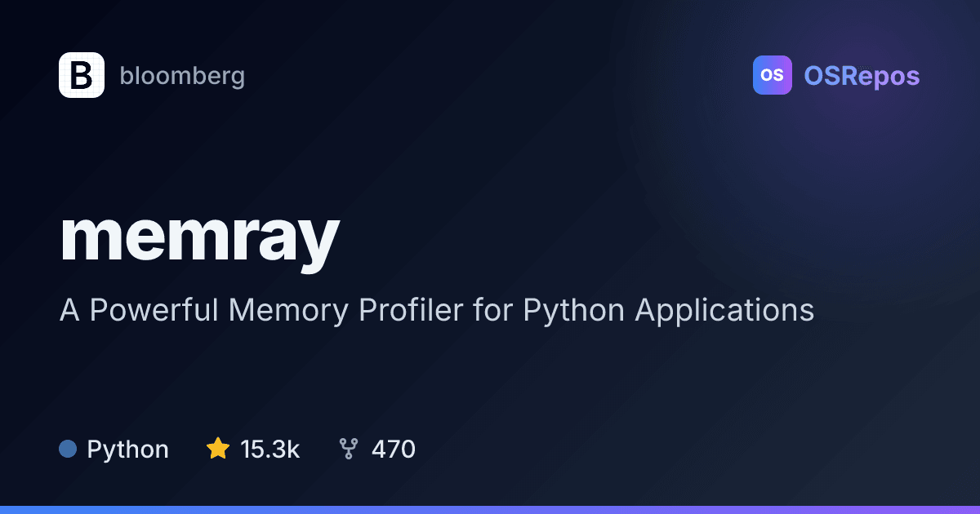Click the blue Python language dot
The height and width of the screenshot is (514, 980).
(68, 449)
